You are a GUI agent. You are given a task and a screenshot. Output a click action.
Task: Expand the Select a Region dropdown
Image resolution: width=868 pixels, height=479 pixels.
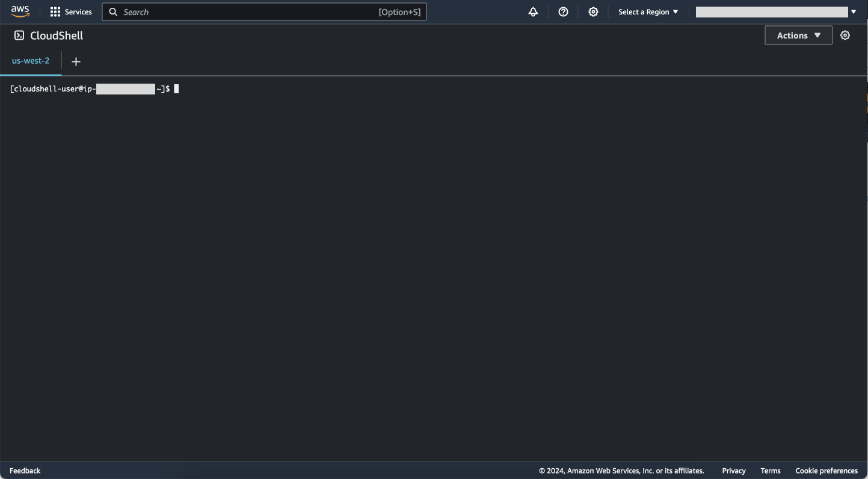pyautogui.click(x=648, y=12)
